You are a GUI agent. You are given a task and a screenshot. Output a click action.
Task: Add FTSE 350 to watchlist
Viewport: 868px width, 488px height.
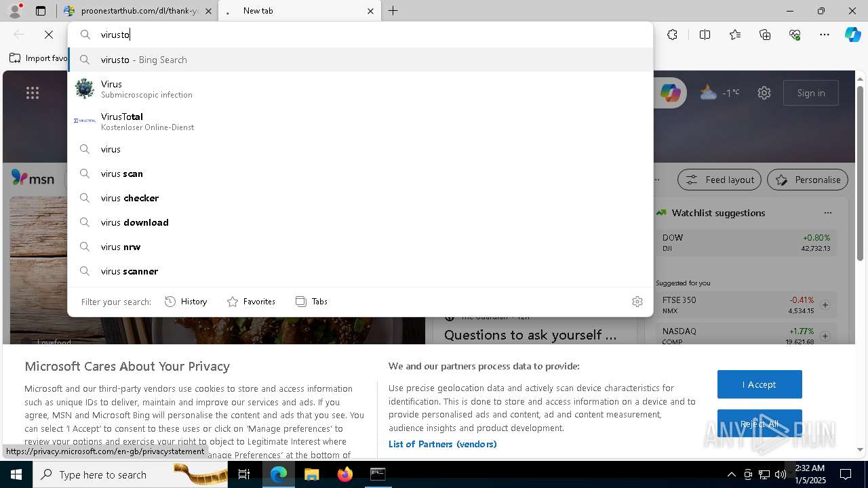pos(825,305)
